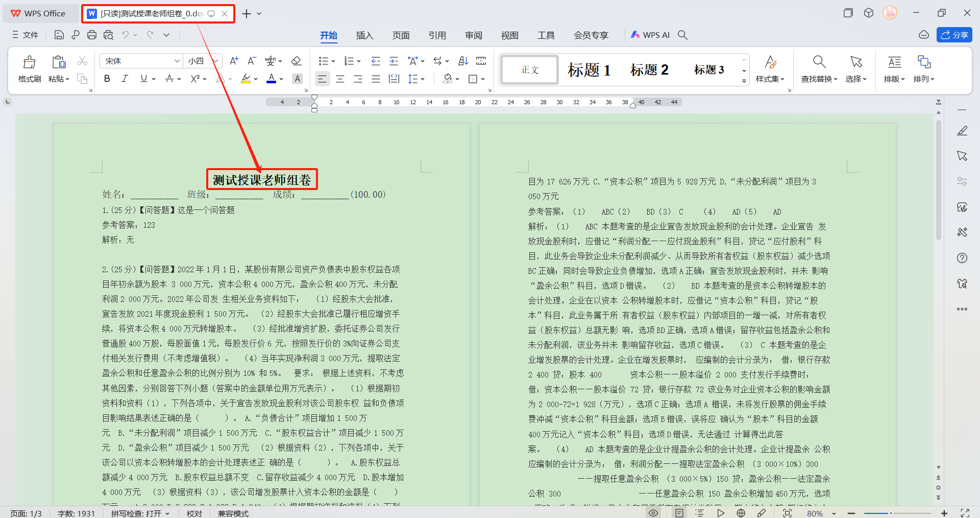Switch to the 插入 ribbon tab
This screenshot has width=980, height=518.
point(364,35)
